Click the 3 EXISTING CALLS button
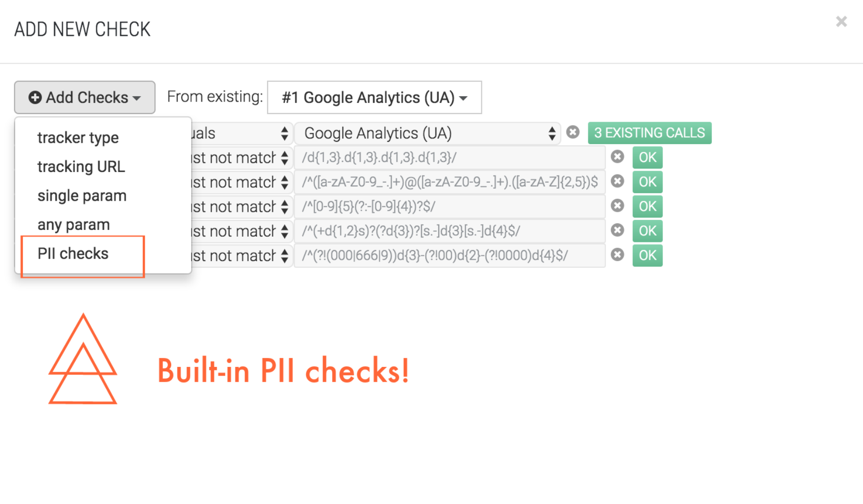Screen dimensions: 863x504 click(650, 133)
